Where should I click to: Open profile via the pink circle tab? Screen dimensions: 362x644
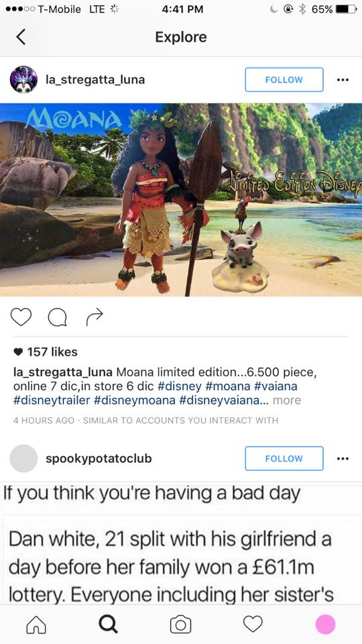click(326, 625)
